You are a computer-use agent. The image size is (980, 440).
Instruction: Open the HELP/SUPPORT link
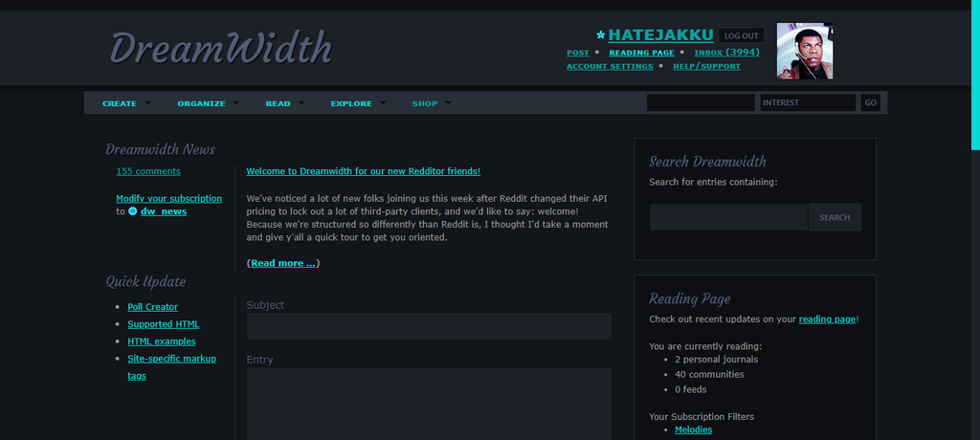point(706,66)
